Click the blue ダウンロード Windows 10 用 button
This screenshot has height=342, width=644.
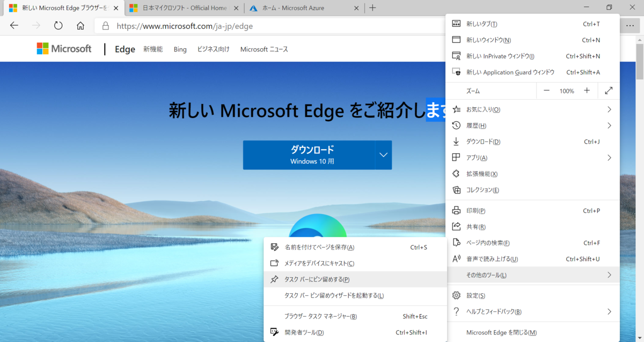(309, 155)
